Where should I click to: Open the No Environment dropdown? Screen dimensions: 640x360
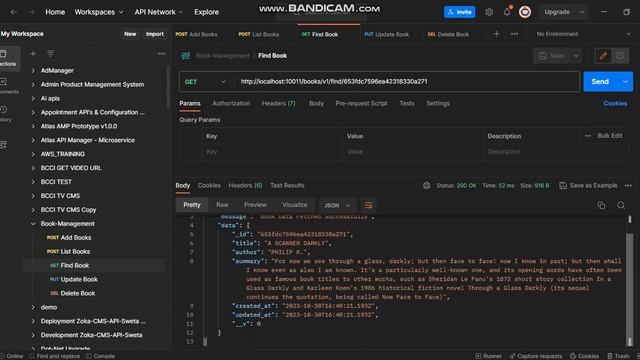[584, 34]
